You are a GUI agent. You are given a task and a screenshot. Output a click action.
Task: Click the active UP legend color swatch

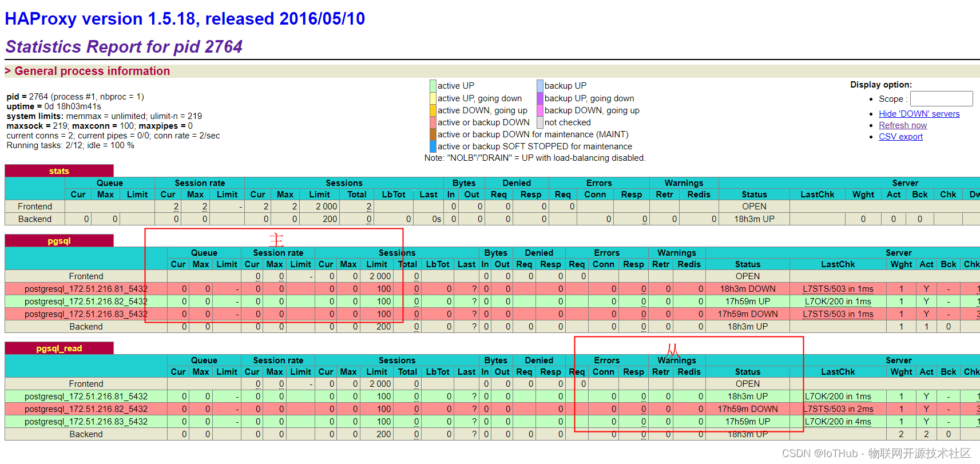point(433,86)
